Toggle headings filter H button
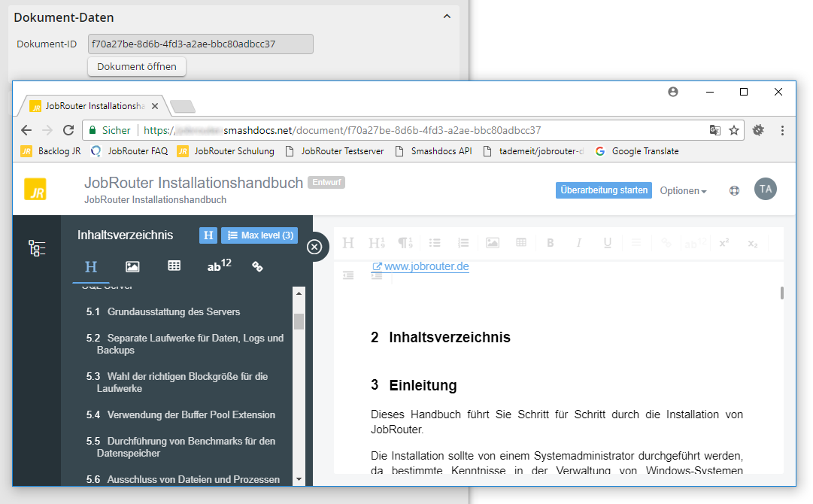 click(208, 235)
